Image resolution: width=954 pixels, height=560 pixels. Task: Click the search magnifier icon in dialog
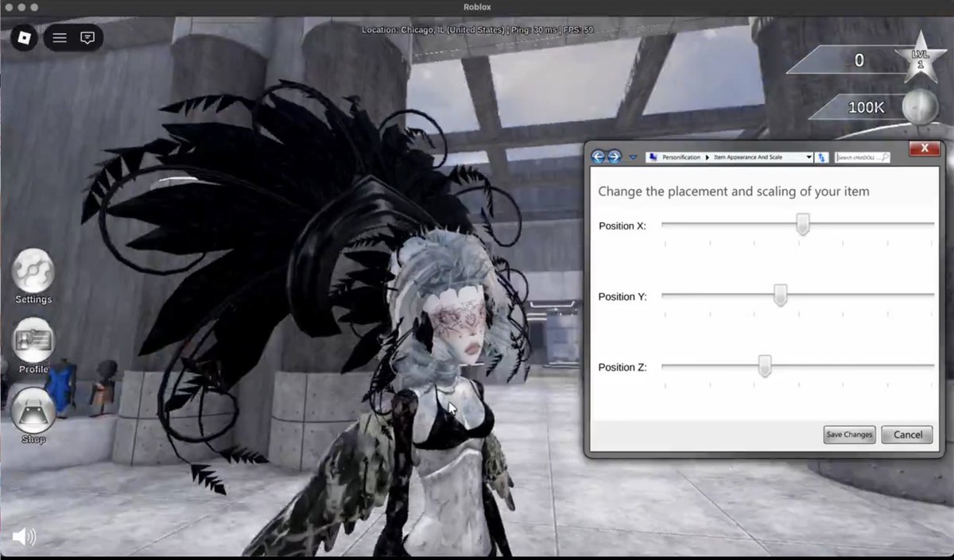pos(884,157)
